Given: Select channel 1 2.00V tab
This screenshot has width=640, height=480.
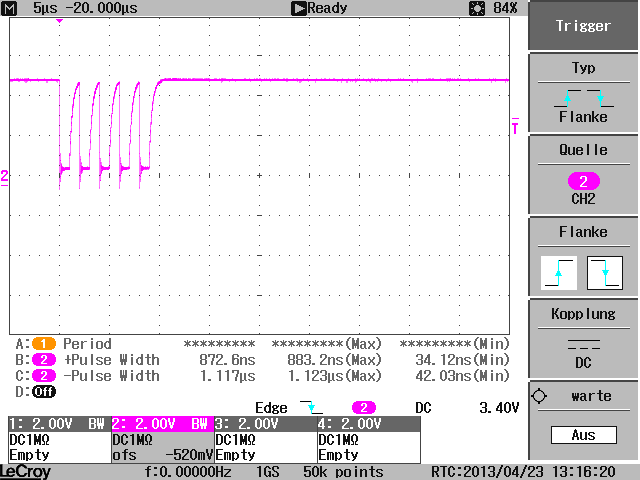Looking at the screenshot, I should point(60,424).
